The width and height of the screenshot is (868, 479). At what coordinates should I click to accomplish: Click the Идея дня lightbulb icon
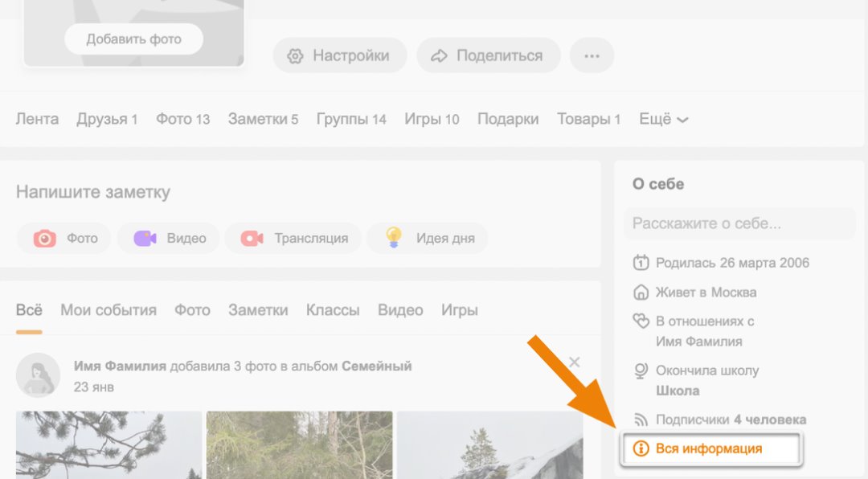[x=393, y=237]
